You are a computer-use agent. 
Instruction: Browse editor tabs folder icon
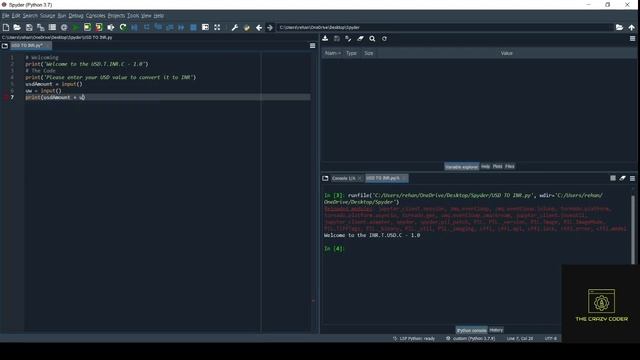coord(5,46)
